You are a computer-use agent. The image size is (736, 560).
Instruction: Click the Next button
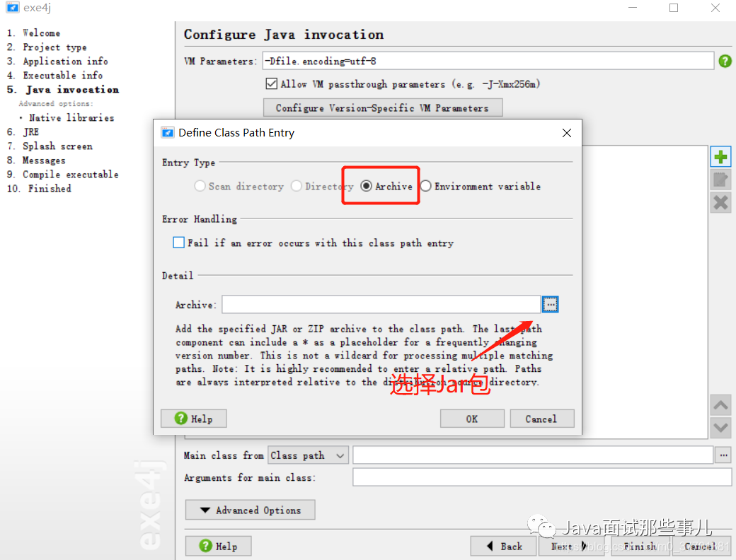[571, 546]
